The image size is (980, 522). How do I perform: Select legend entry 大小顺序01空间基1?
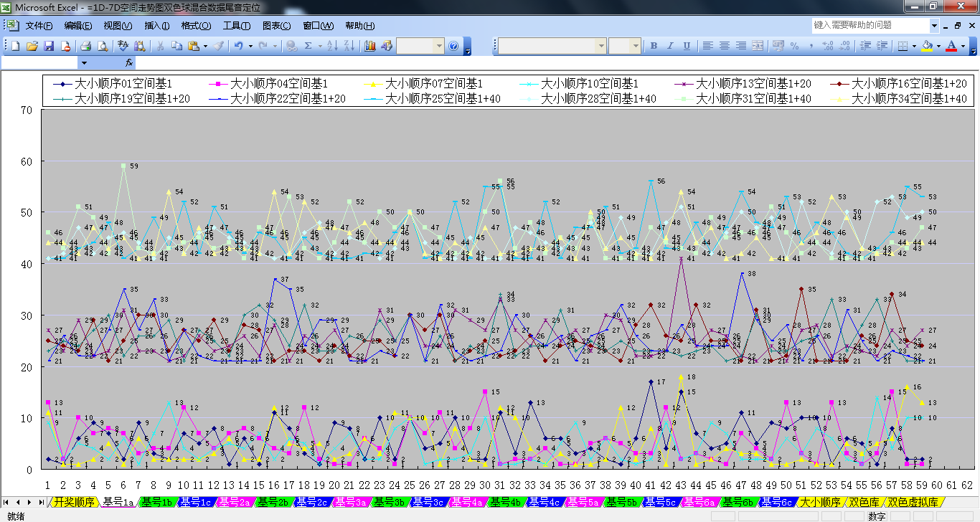[x=113, y=85]
